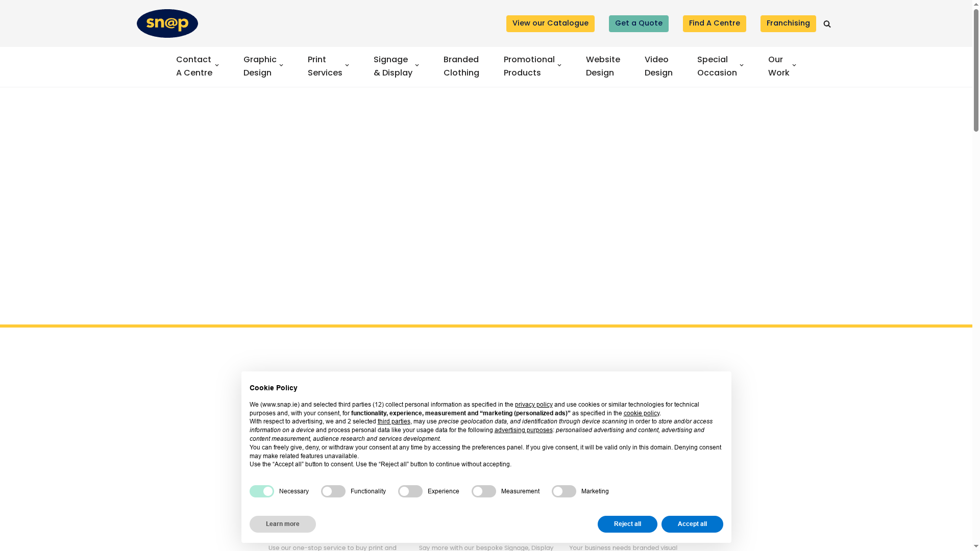Expand the Signage & Display dropdown
Image resolution: width=980 pixels, height=551 pixels.
(x=417, y=66)
